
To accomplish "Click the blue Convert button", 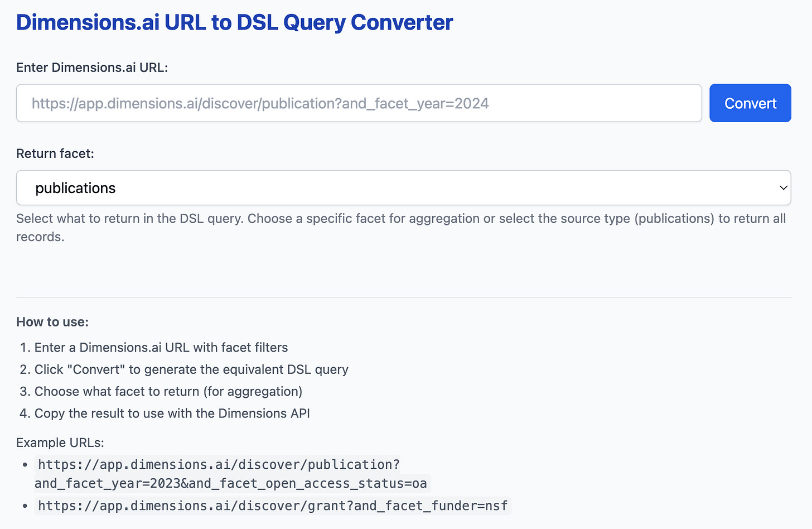I will point(750,103).
